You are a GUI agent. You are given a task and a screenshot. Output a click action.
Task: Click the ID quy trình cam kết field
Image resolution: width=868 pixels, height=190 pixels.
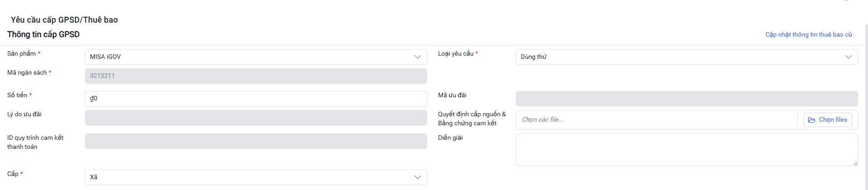[x=256, y=141]
